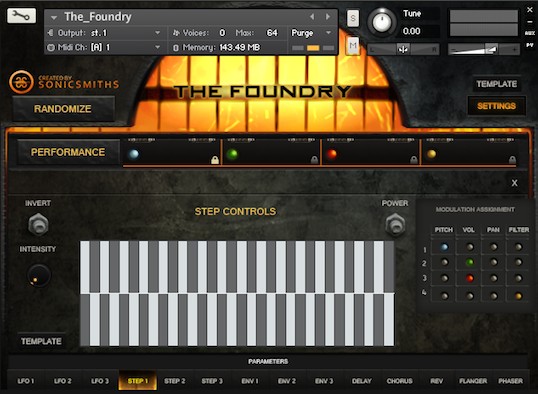Toggle row 4 PAN modulation assignment
The width and height of the screenshot is (538, 394).
pos(494,296)
